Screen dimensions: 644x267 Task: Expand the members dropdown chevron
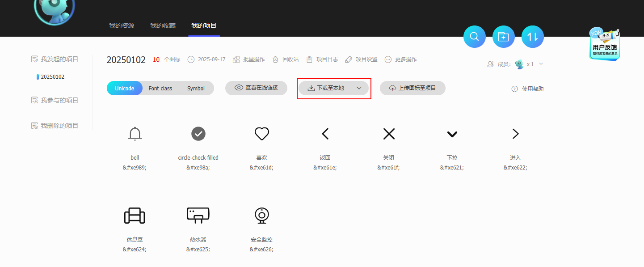coord(541,64)
